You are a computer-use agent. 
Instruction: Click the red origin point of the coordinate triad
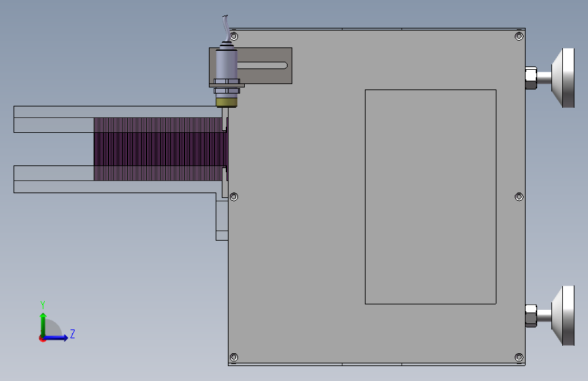tap(42, 338)
